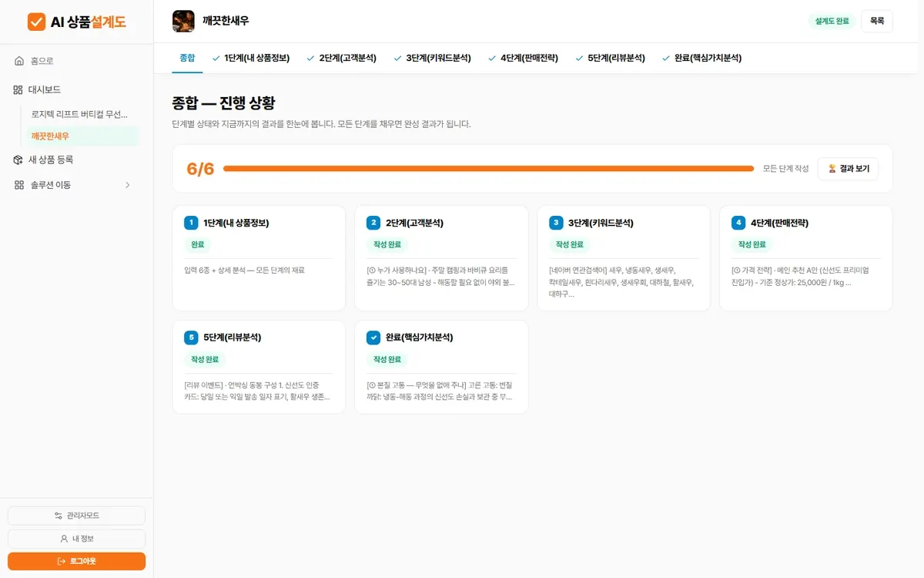The height and width of the screenshot is (578, 924).
Task: Click the 3단계(키워드분석) card title
Action: click(601, 223)
